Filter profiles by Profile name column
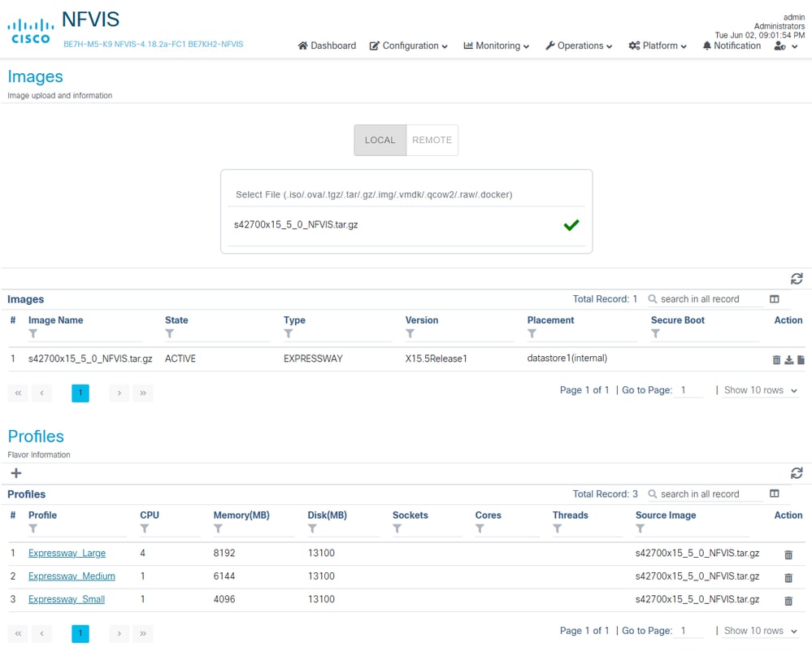This screenshot has width=812, height=652. coord(33,528)
